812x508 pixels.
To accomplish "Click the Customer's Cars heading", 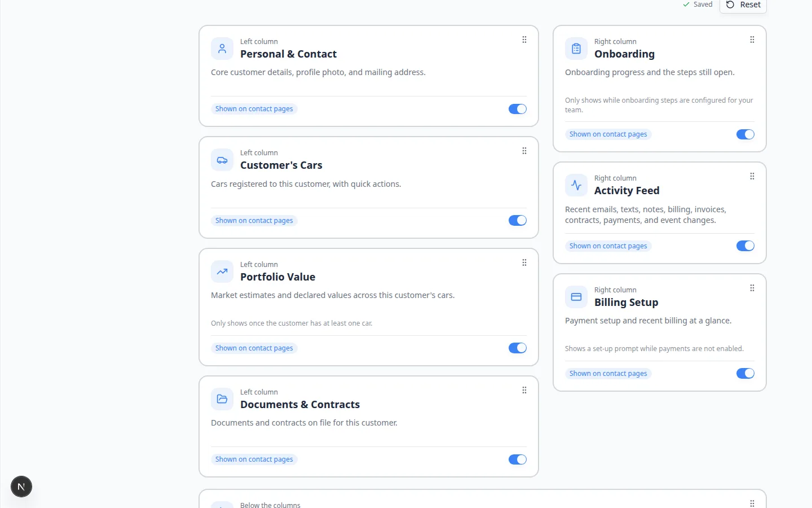I will pos(281,165).
